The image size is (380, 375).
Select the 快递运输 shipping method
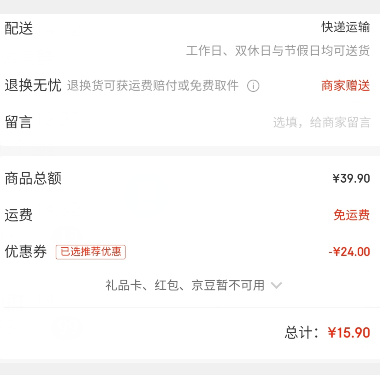[346, 27]
